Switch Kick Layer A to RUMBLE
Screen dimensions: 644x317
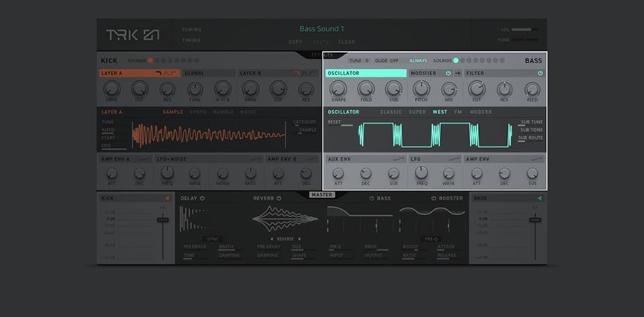click(x=223, y=112)
